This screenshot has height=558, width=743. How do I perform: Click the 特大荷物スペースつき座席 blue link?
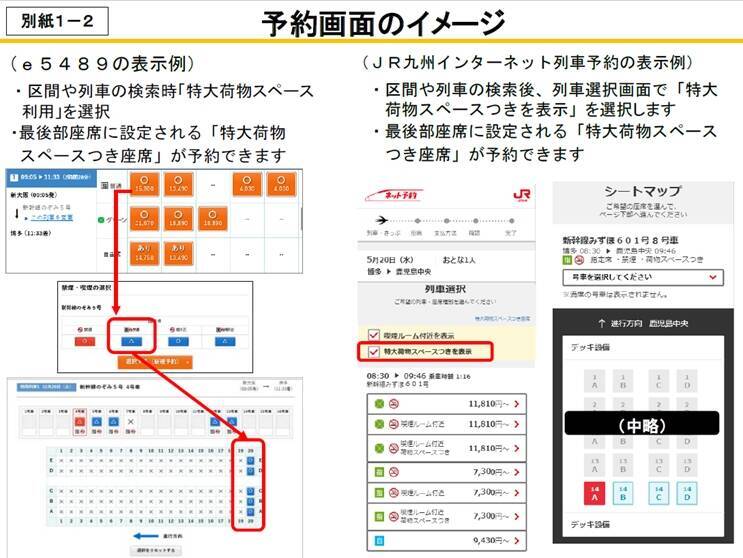(503, 319)
